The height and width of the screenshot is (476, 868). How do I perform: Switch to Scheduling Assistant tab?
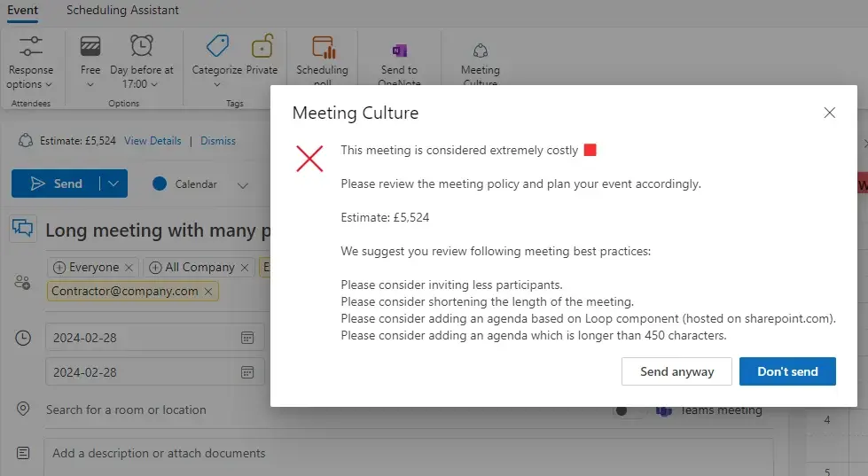(122, 10)
